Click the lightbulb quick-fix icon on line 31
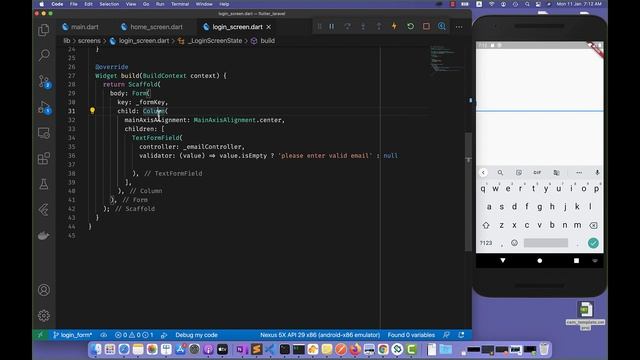 click(x=92, y=111)
